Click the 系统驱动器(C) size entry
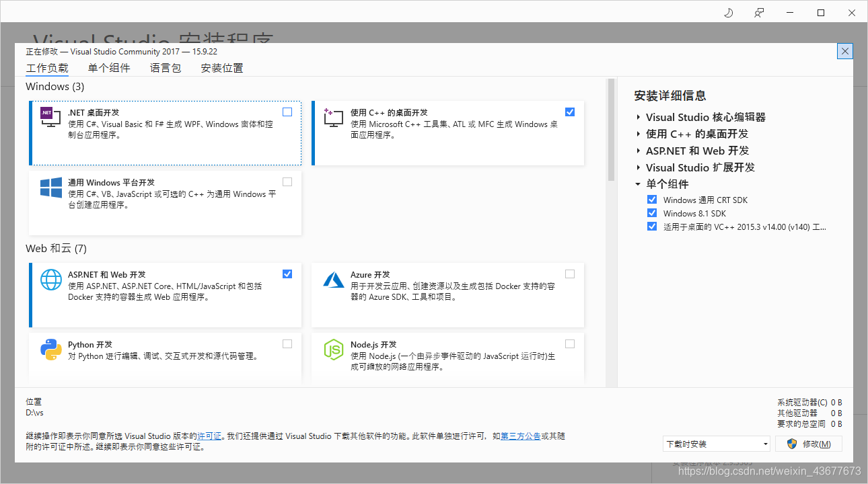Image resolution: width=868 pixels, height=484 pixels. coord(809,403)
